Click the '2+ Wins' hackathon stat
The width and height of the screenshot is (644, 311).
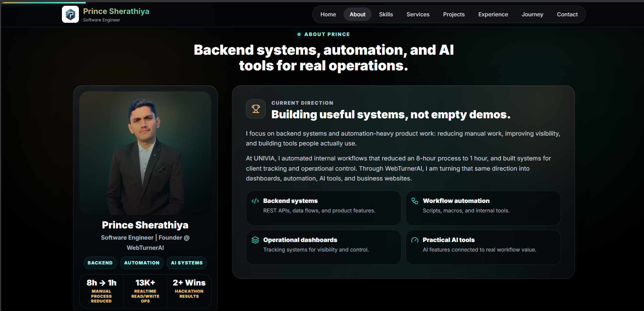pyautogui.click(x=189, y=283)
